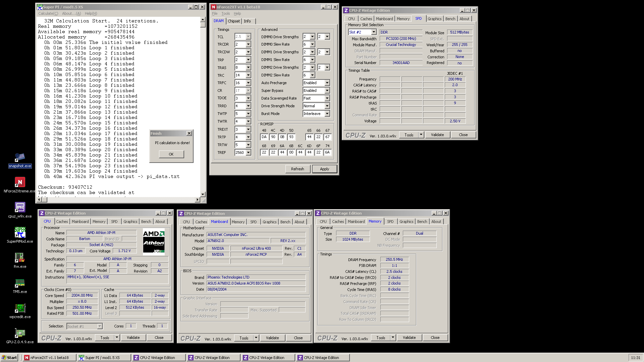Expand DIMM0 Slew Rate dropdown
This screenshot has height=362, width=644.
[312, 44]
